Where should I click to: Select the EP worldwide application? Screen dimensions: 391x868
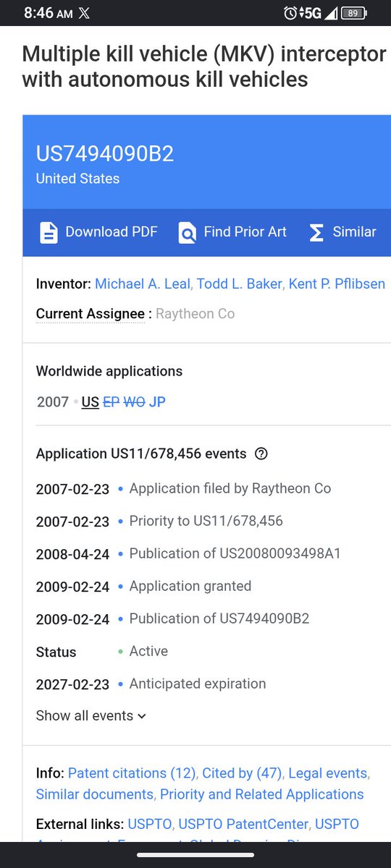pos(112,402)
